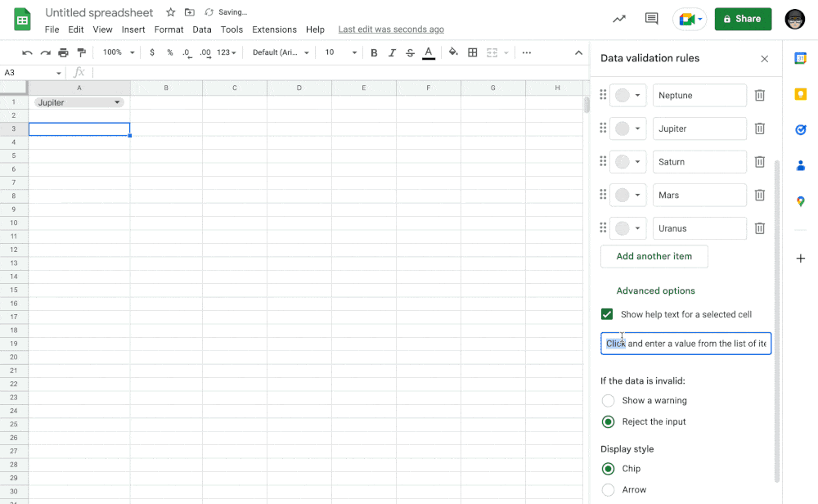Click the Mars item text field
The height and width of the screenshot is (504, 818).
699,196
